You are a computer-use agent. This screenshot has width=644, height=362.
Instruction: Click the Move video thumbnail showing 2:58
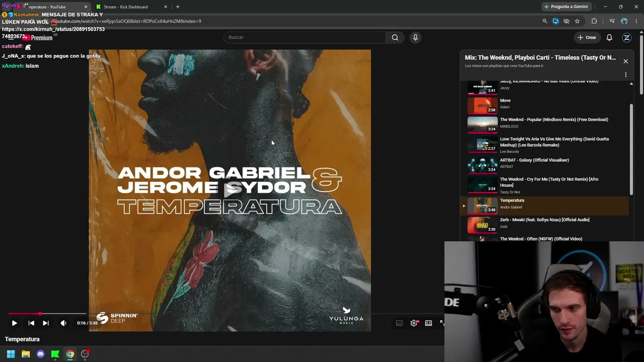482,106
